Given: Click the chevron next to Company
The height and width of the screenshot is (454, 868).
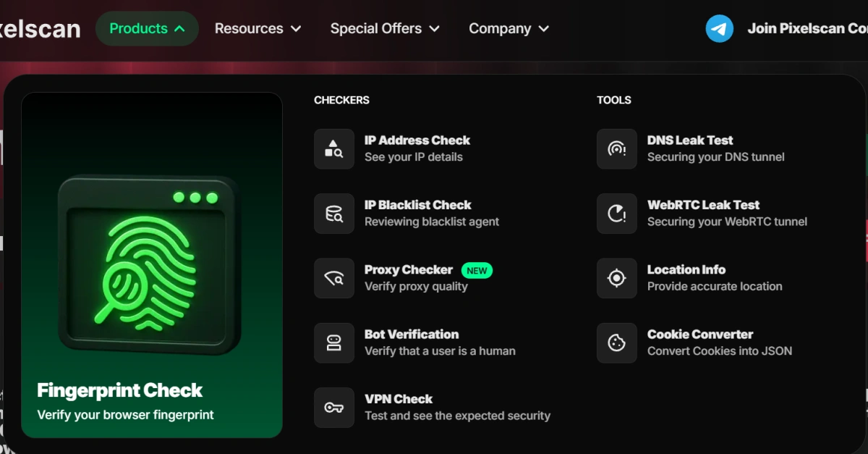Looking at the screenshot, I should (543, 29).
